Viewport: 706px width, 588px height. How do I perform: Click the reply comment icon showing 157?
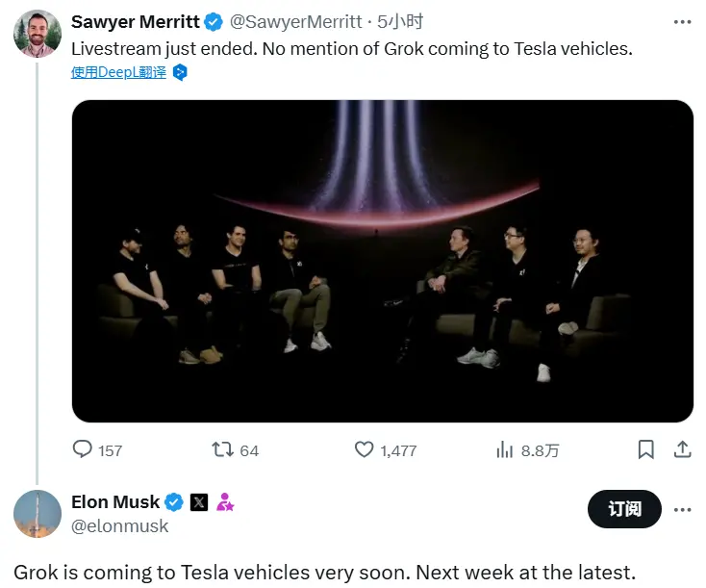(83, 449)
